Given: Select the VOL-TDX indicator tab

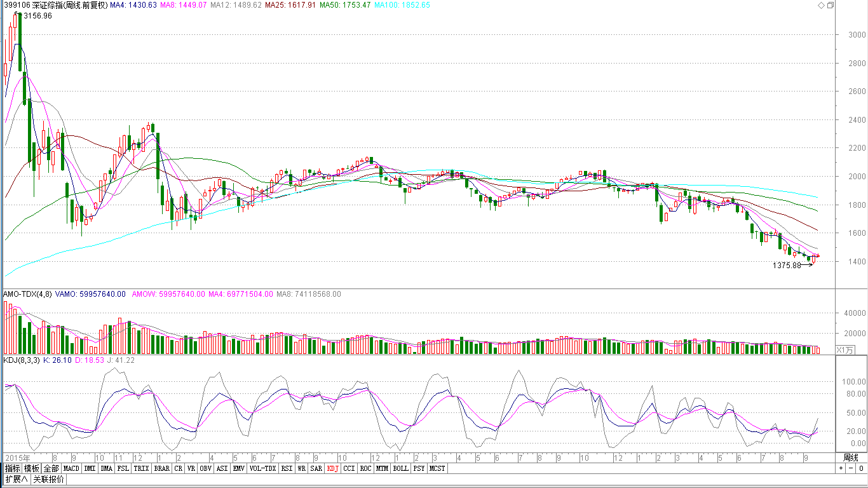Looking at the screenshot, I should (x=262, y=468).
